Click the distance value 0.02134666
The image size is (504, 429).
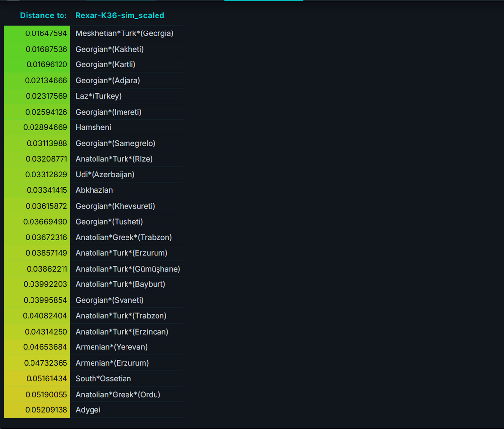click(46, 80)
